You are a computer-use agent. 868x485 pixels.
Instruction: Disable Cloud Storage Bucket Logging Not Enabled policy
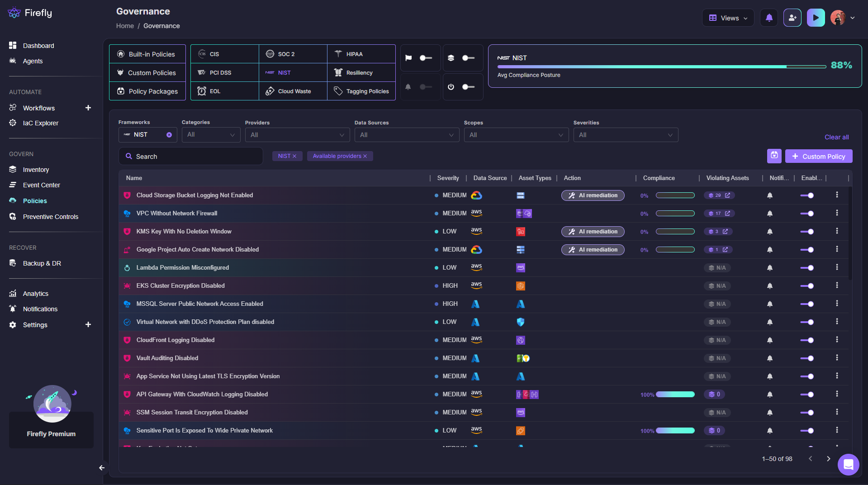pyautogui.click(x=807, y=195)
